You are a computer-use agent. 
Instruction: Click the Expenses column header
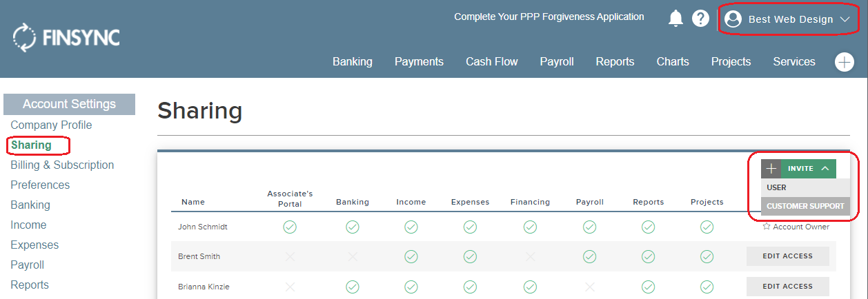tap(470, 202)
